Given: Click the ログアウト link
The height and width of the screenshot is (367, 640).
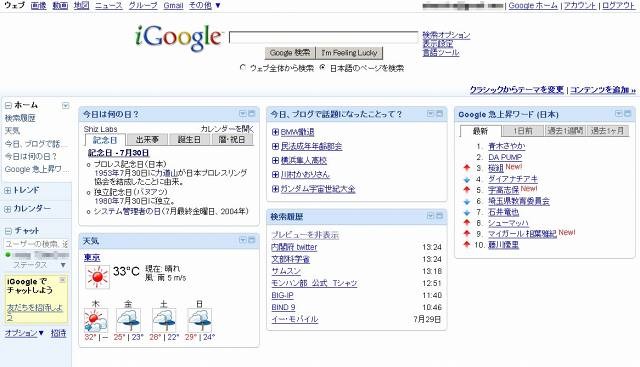Looking at the screenshot, I should (x=618, y=5).
